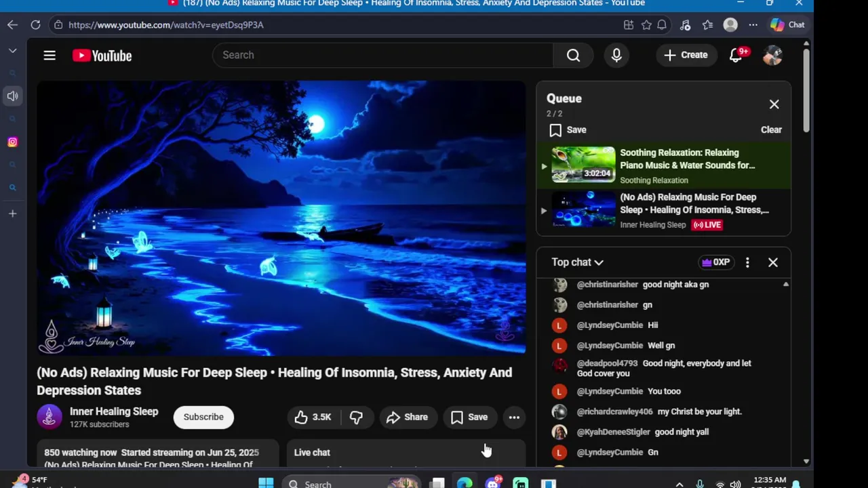Click the browser URL address field
The width and height of the screenshot is (868, 488).
[x=339, y=24]
